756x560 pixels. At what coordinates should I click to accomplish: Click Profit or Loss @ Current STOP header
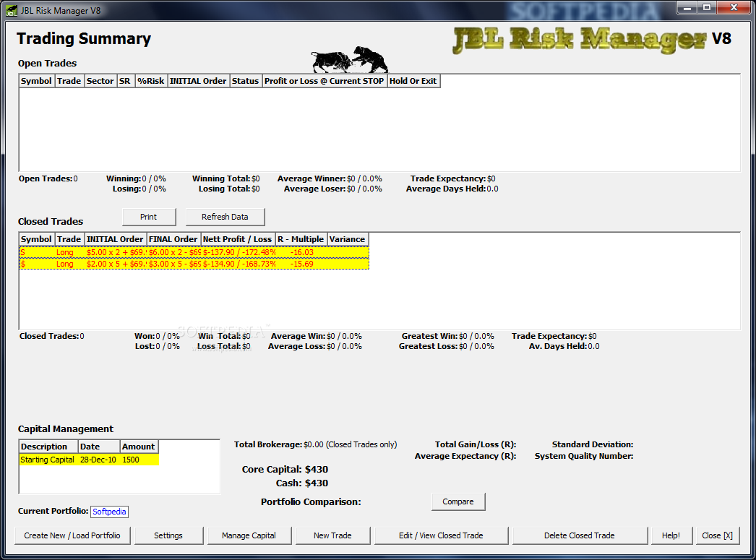(325, 81)
